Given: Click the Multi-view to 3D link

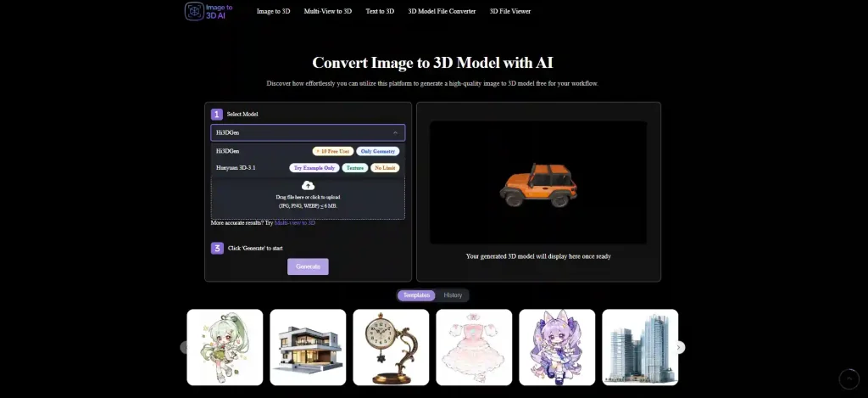Looking at the screenshot, I should point(295,223).
